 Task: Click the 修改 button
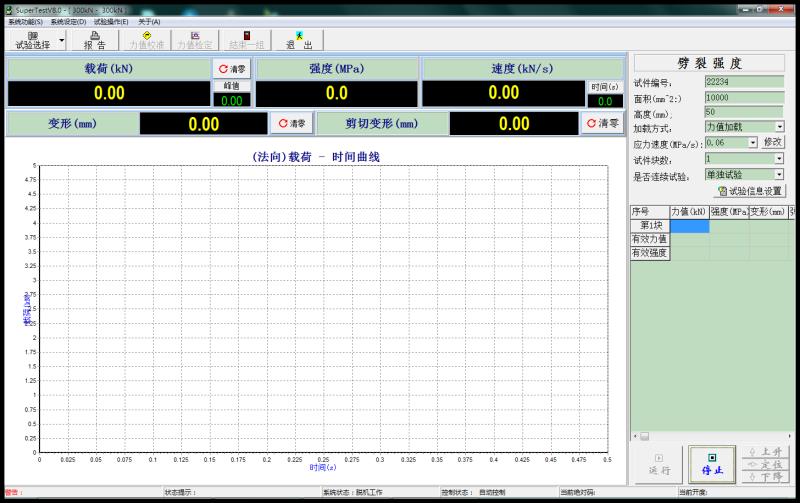[773, 142]
